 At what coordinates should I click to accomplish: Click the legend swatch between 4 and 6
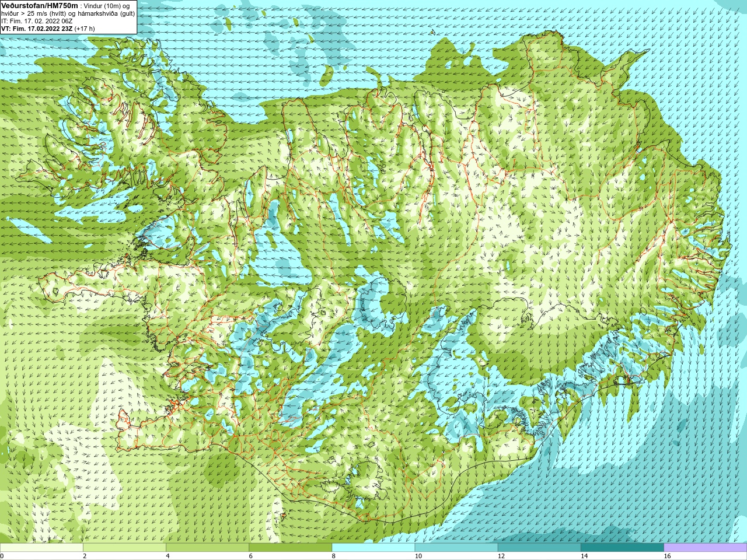207,548
